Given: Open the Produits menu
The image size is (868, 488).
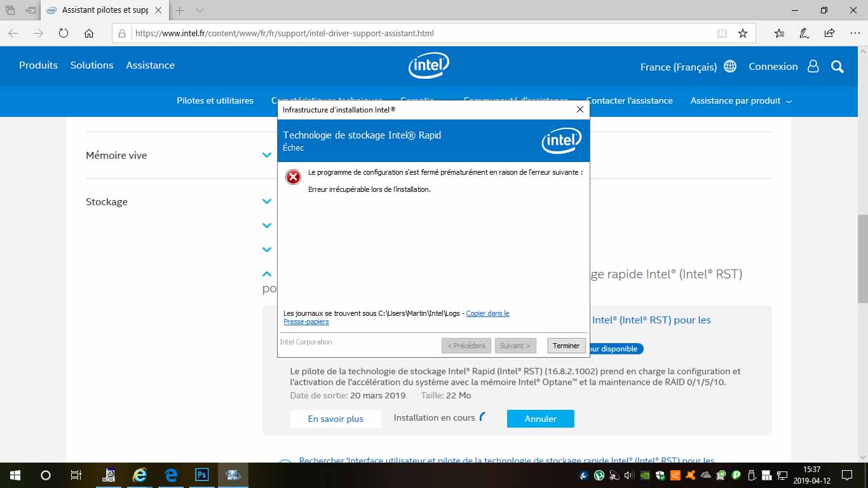Looking at the screenshot, I should coord(38,65).
